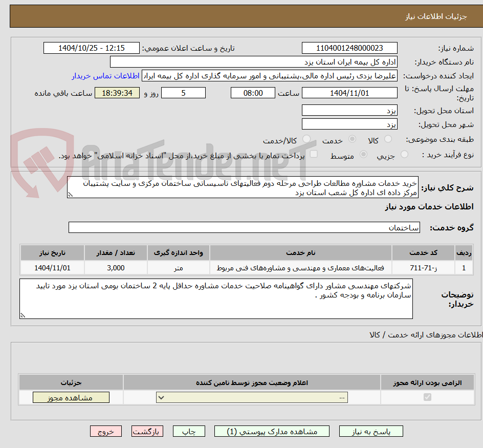Check the الزامی بودن ارائه مجوز checkbox
Screen dimensions: 483x448
point(427,397)
